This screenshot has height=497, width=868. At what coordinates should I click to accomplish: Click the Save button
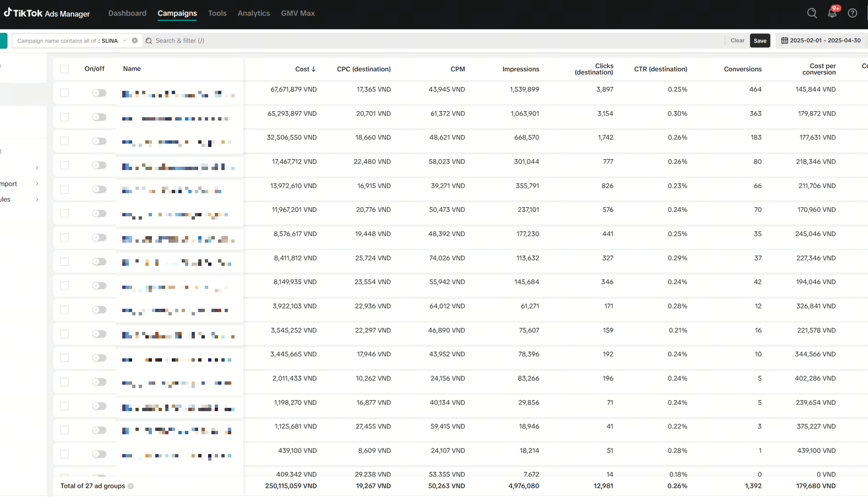(x=760, y=40)
